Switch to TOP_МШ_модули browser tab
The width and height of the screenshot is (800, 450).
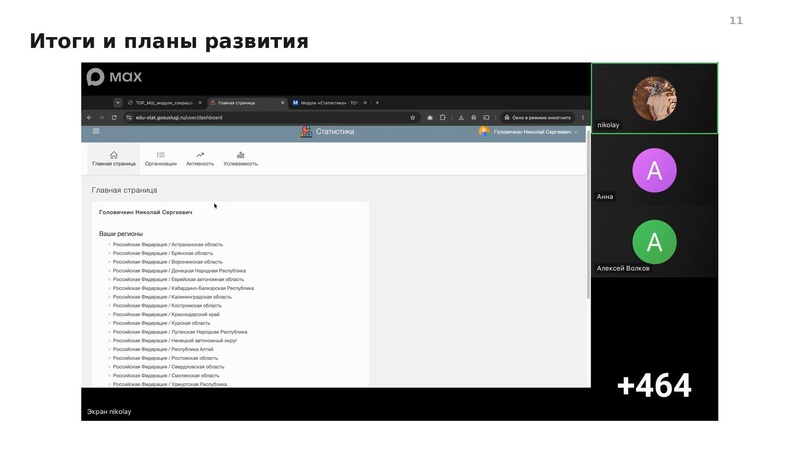tap(164, 103)
